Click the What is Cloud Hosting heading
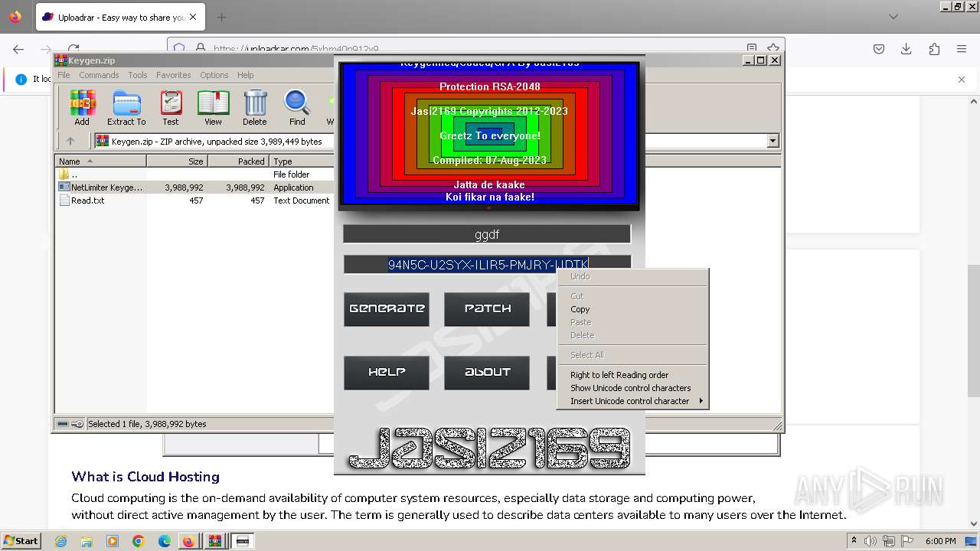Screen dimensions: 980x551 coord(145,477)
